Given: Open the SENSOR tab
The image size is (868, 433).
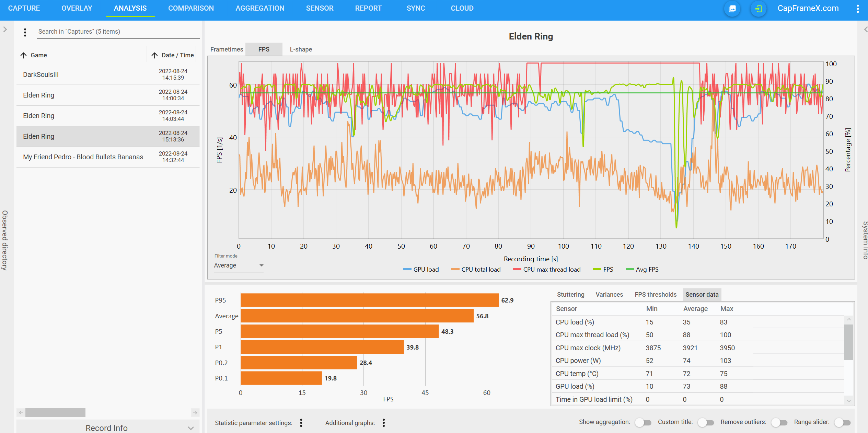Looking at the screenshot, I should (x=320, y=8).
